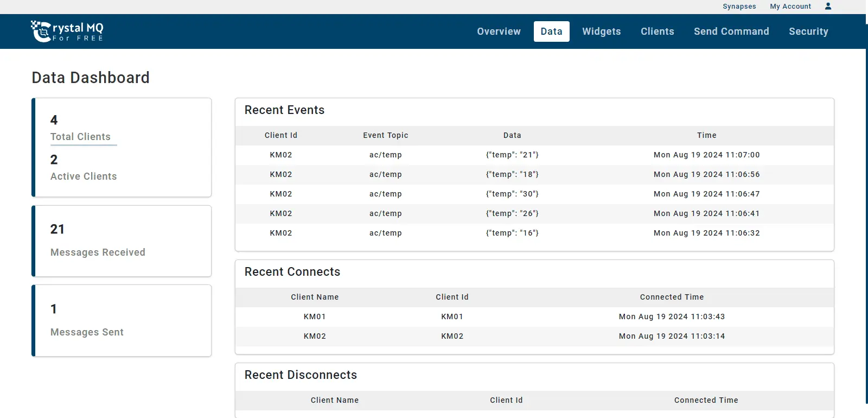Click Connected Time header in Recent Disconnects

[x=706, y=400]
